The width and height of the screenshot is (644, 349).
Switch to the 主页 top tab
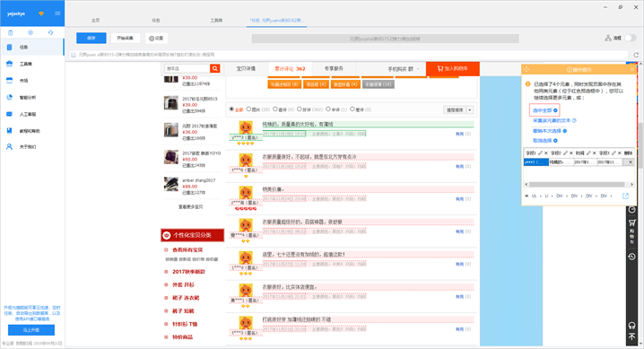(95, 20)
